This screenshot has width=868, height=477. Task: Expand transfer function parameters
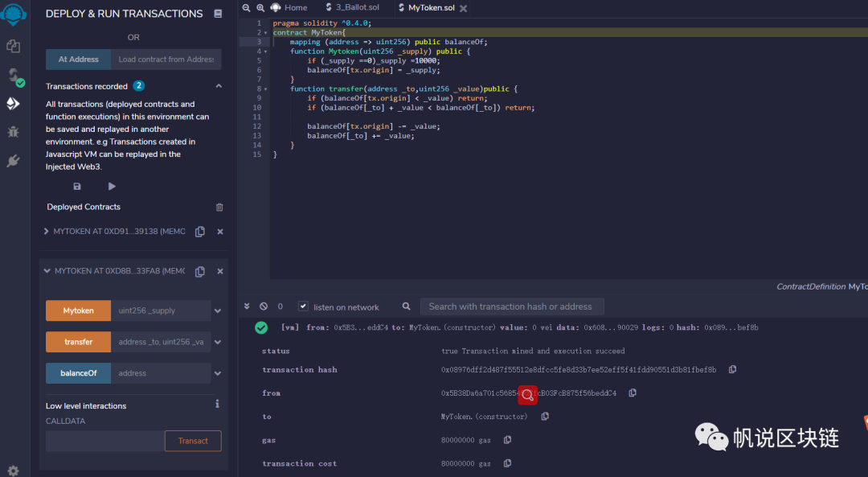click(218, 343)
